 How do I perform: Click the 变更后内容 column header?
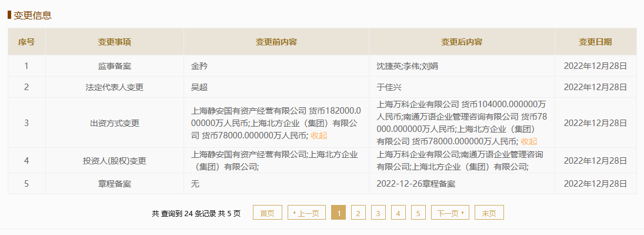coord(462,42)
